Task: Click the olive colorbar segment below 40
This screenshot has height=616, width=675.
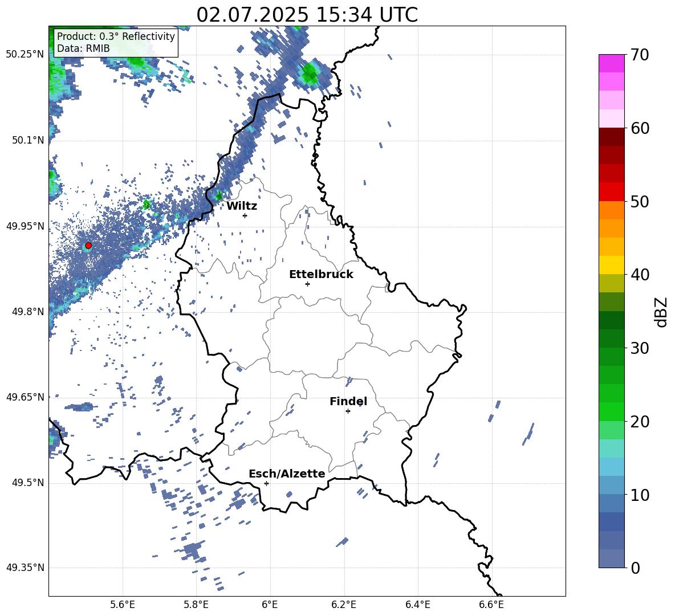Action: 611,283
